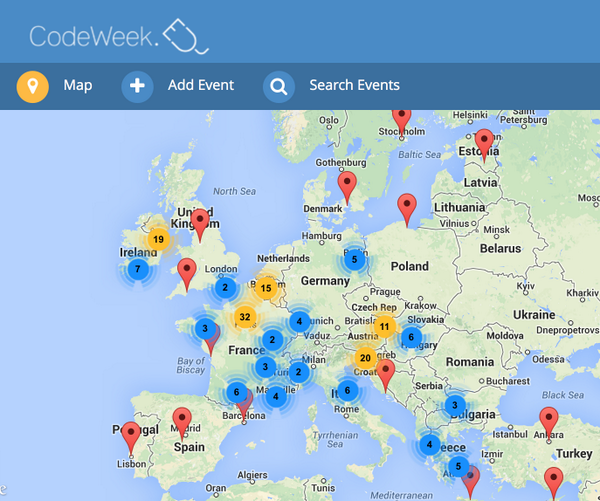Click the 'Ukraine' country label
The width and height of the screenshot is (600, 501).
pyautogui.click(x=534, y=315)
